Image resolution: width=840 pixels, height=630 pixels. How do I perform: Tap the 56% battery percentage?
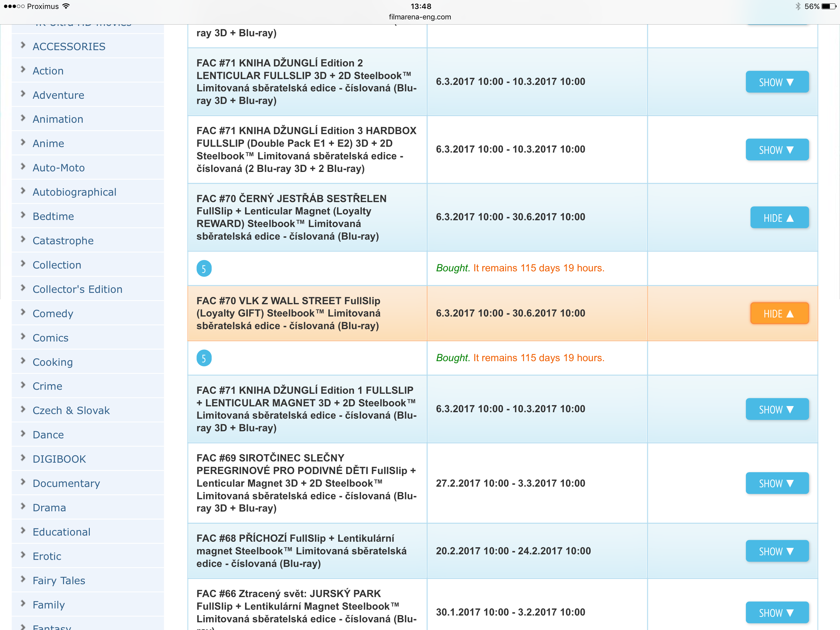tap(811, 6)
